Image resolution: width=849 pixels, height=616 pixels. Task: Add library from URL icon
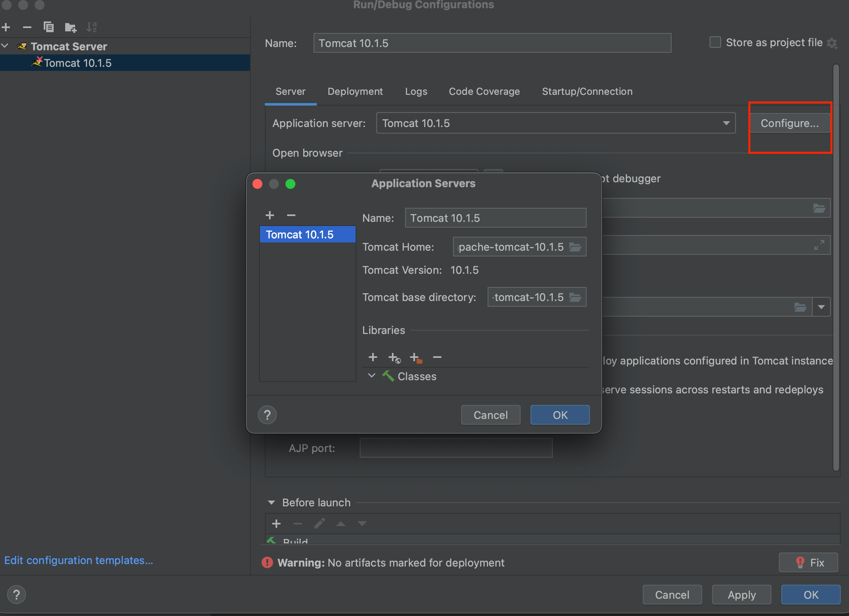point(395,358)
